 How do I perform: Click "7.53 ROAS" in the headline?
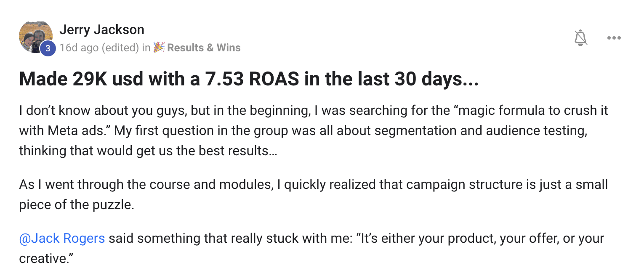pyautogui.click(x=251, y=79)
